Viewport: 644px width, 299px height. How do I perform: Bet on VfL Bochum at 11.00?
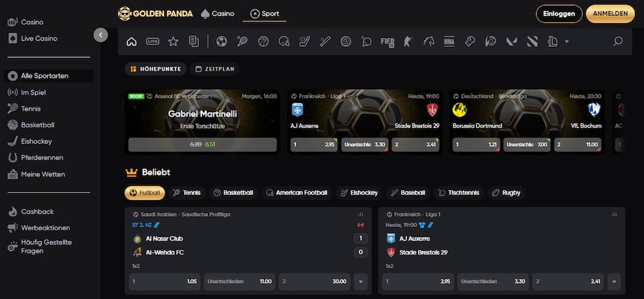click(x=578, y=145)
